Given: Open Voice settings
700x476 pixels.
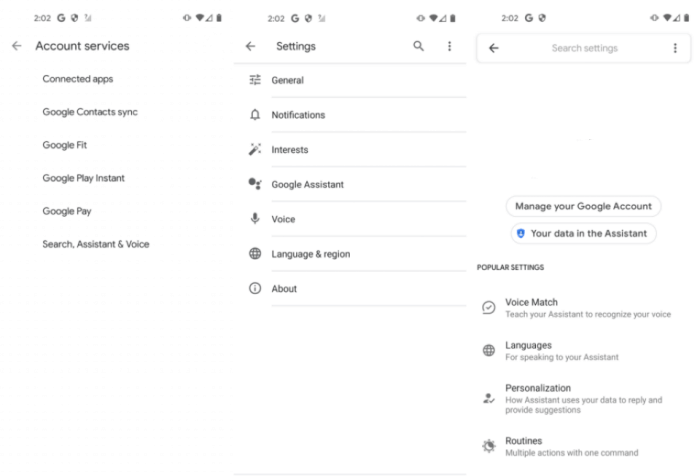Looking at the screenshot, I should [x=350, y=219].
